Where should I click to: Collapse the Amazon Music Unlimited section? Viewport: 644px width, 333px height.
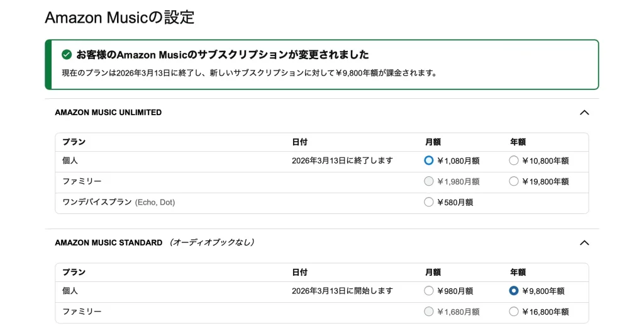coord(584,113)
